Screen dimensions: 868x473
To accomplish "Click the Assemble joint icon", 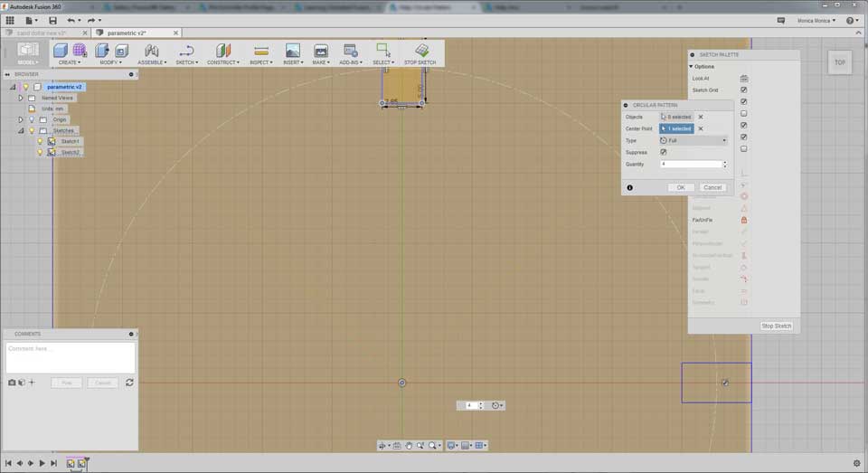I will click(151, 51).
